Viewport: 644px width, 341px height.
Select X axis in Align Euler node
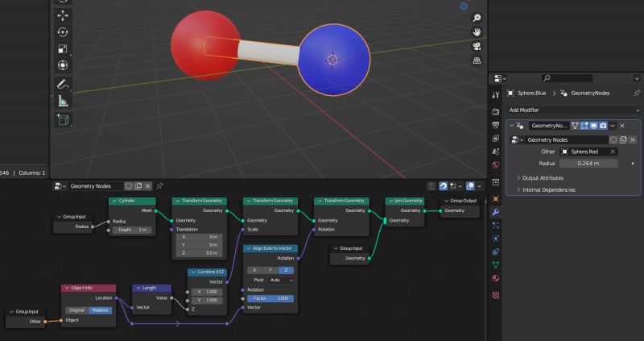[x=254, y=270]
